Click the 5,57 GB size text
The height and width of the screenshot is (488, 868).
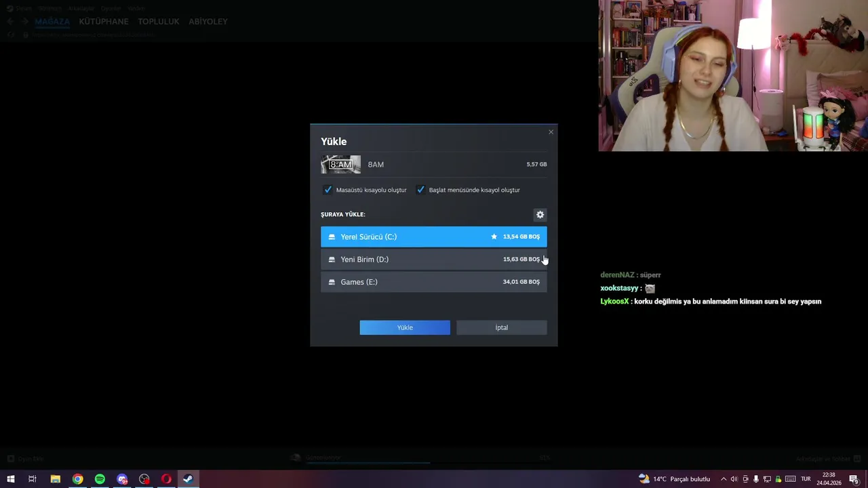536,165
